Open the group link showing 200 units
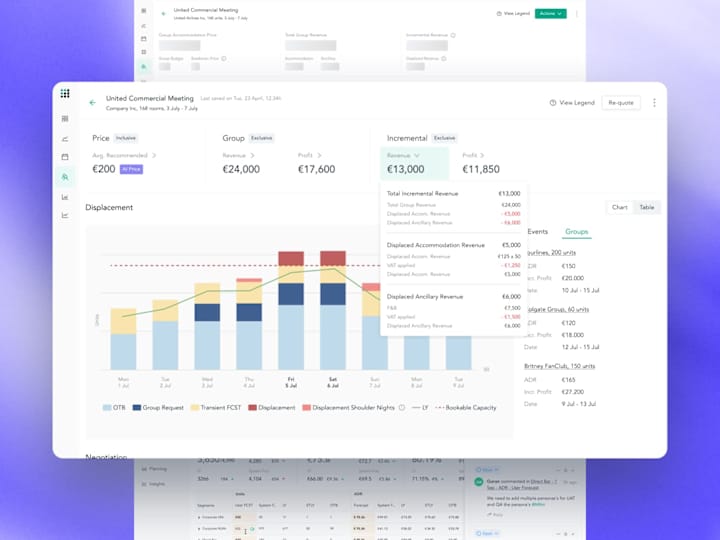This screenshot has height=540, width=720. point(550,253)
